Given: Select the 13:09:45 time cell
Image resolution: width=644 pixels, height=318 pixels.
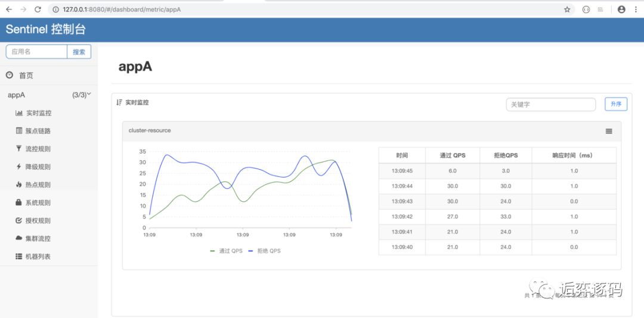Looking at the screenshot, I should (402, 171).
